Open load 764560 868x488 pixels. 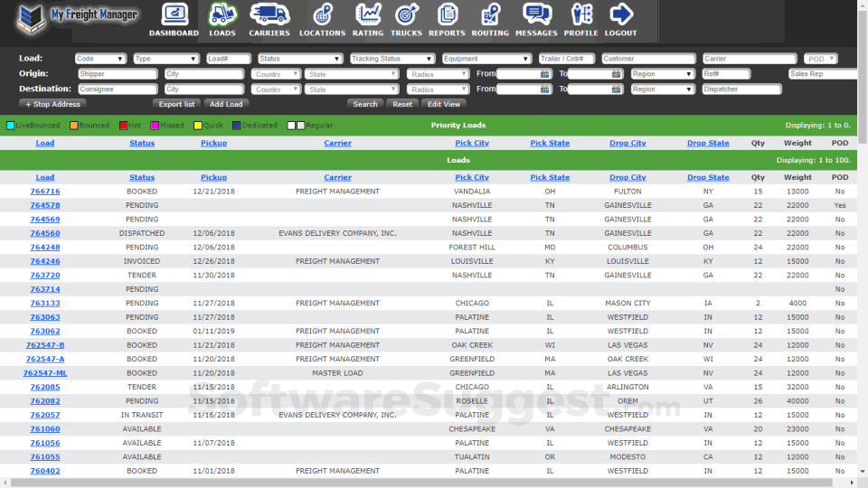45,233
